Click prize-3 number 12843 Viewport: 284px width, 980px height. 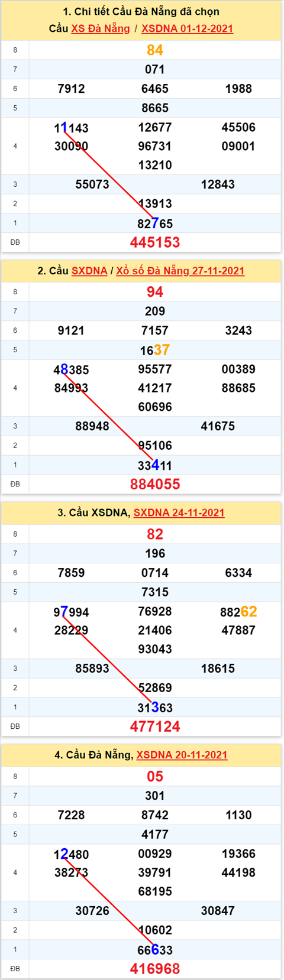pos(218,184)
